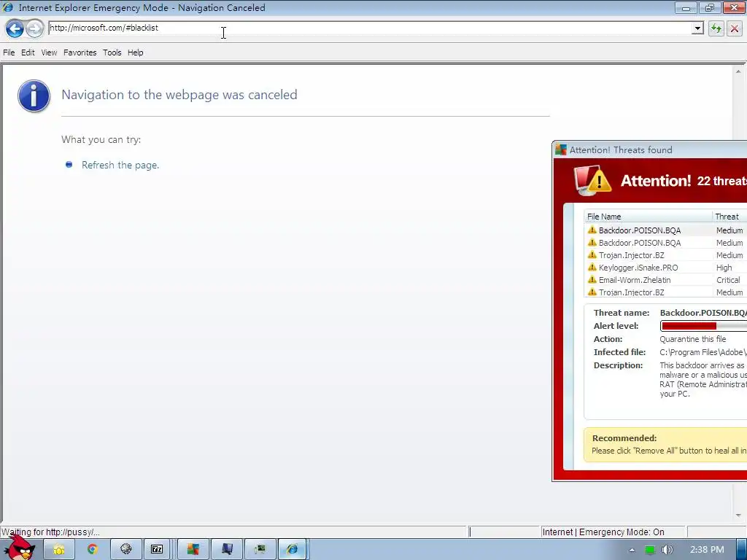
Task: Open the Tools menu
Action: pyautogui.click(x=112, y=52)
